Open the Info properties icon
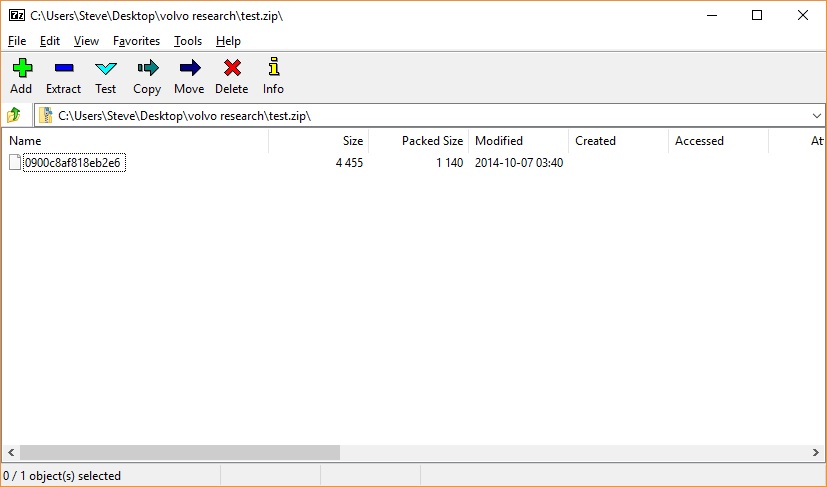 click(x=274, y=67)
